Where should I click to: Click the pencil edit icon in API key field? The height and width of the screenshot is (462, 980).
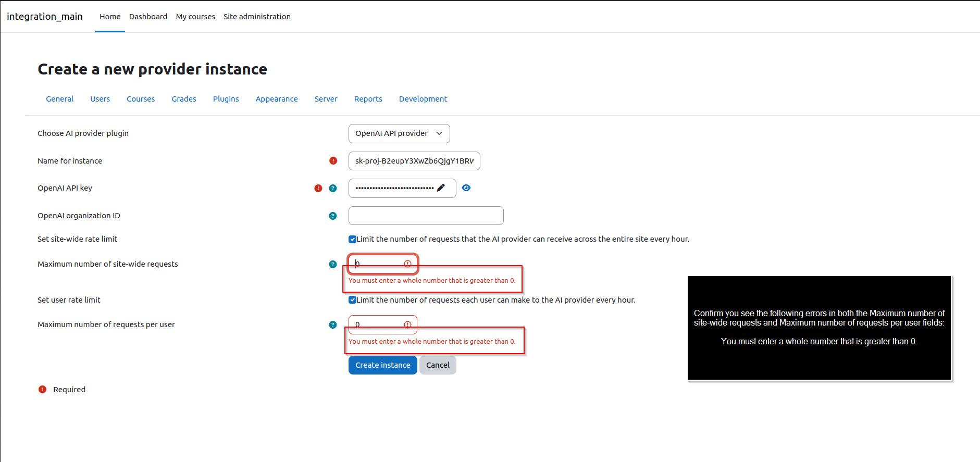(441, 188)
